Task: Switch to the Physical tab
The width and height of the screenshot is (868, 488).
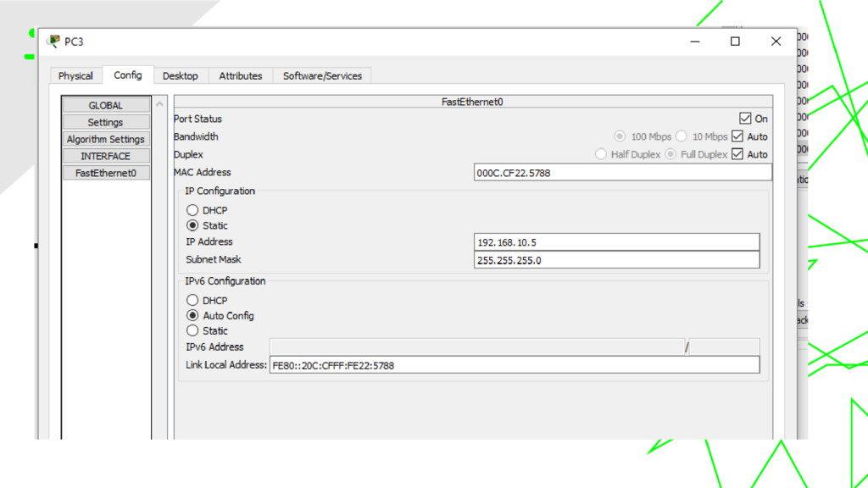Action: tap(75, 75)
